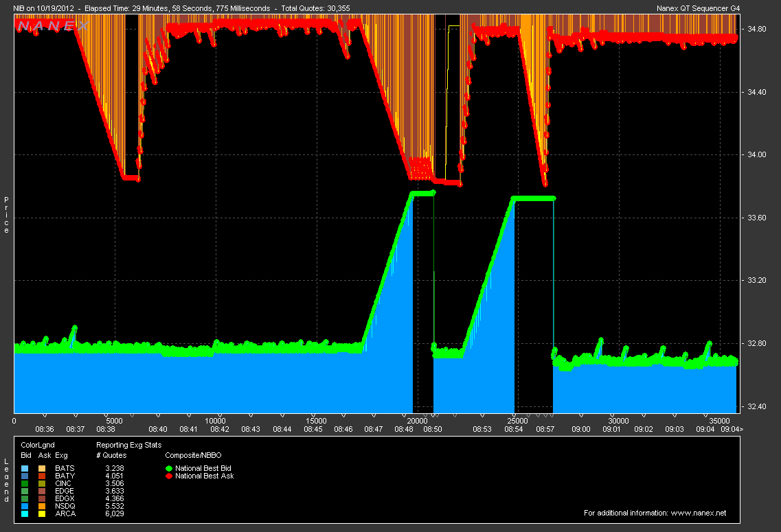Screen dimensions: 781x532
Task: Click the BATS exchange name in legend
Action: [x=65, y=468]
